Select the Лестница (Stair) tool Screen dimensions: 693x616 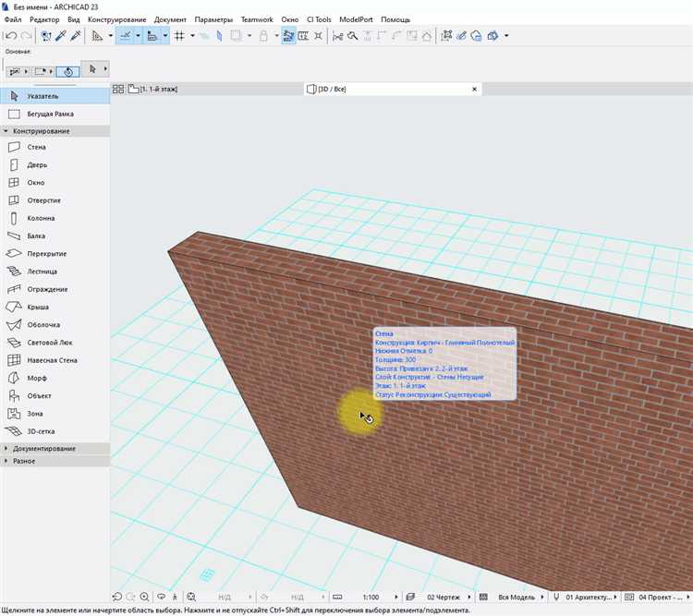point(42,272)
